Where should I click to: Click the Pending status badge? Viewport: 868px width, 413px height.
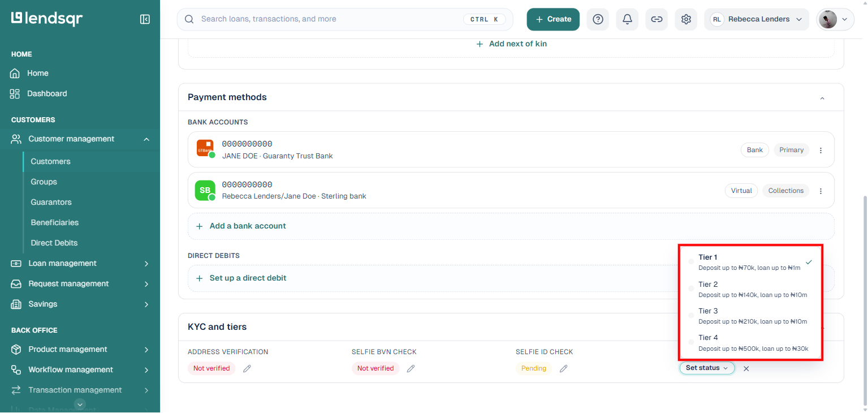click(533, 368)
